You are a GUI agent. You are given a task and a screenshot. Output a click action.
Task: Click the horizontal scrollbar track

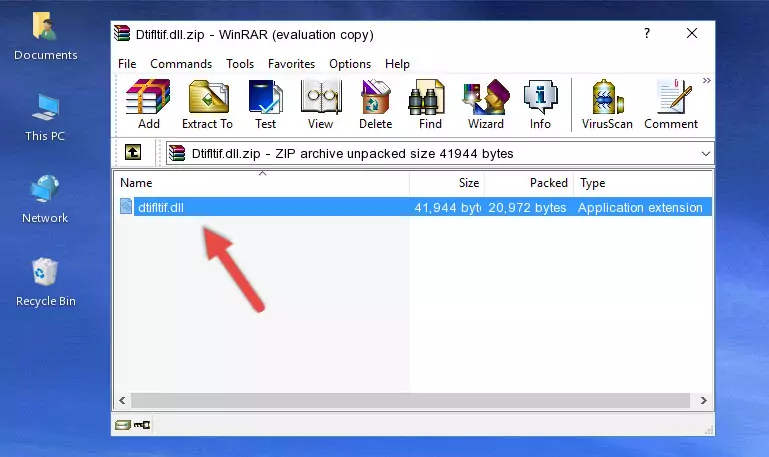click(410, 401)
